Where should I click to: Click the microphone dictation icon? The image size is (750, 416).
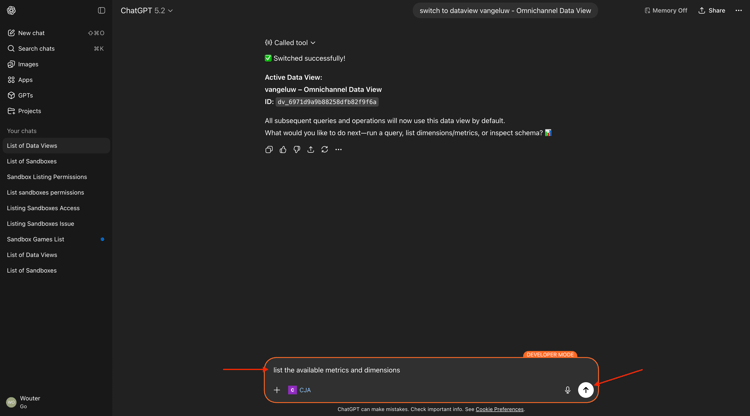[567, 390]
